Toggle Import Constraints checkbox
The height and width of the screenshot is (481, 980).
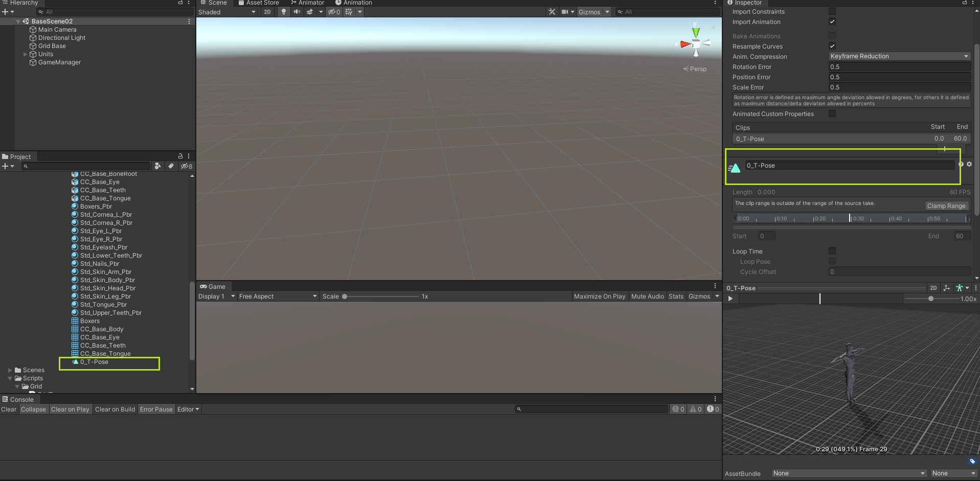click(x=832, y=11)
